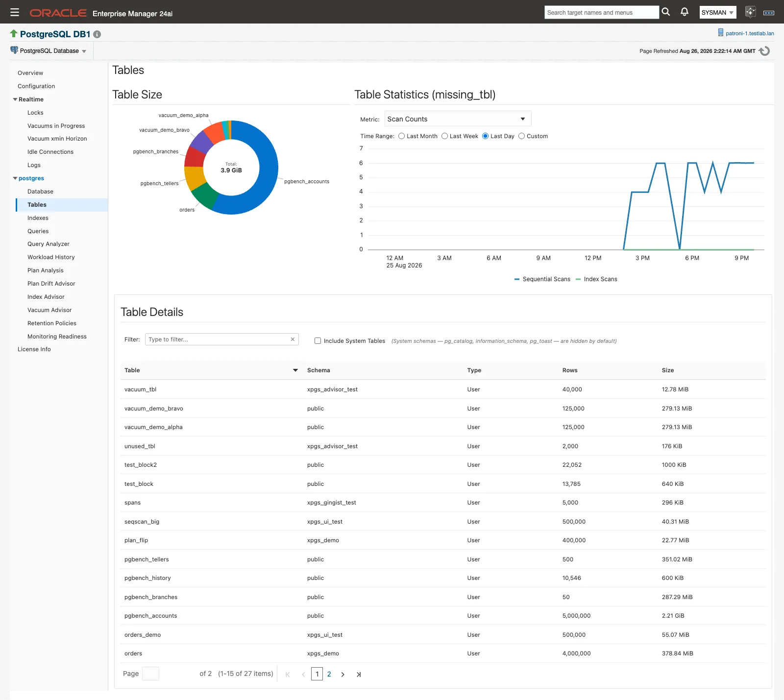Click the Page number input box
Image resolution: width=784 pixels, height=700 pixels.
[150, 674]
